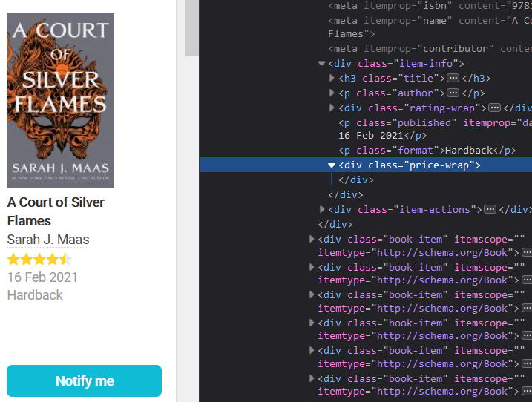This screenshot has width=532, height=402.
Task: Collapse the price-wrap div node
Action: click(332, 165)
